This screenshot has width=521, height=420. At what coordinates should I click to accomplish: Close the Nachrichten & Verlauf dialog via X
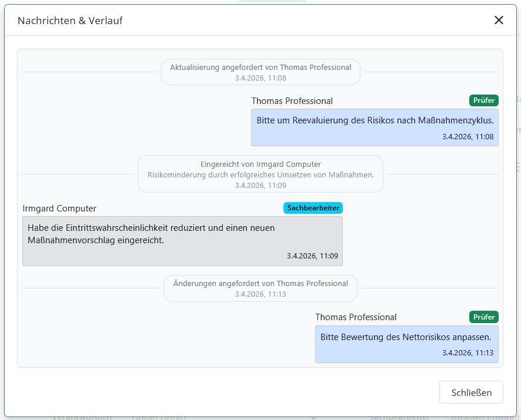499,21
